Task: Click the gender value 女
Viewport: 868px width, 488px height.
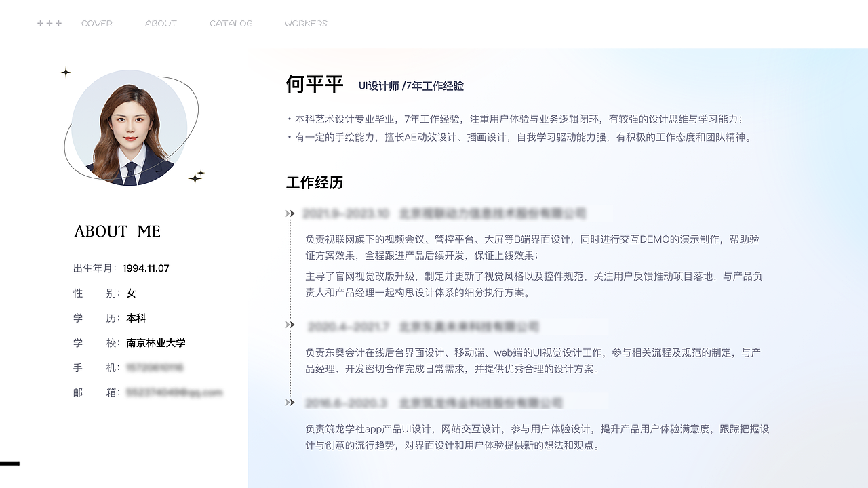Action: tap(131, 293)
